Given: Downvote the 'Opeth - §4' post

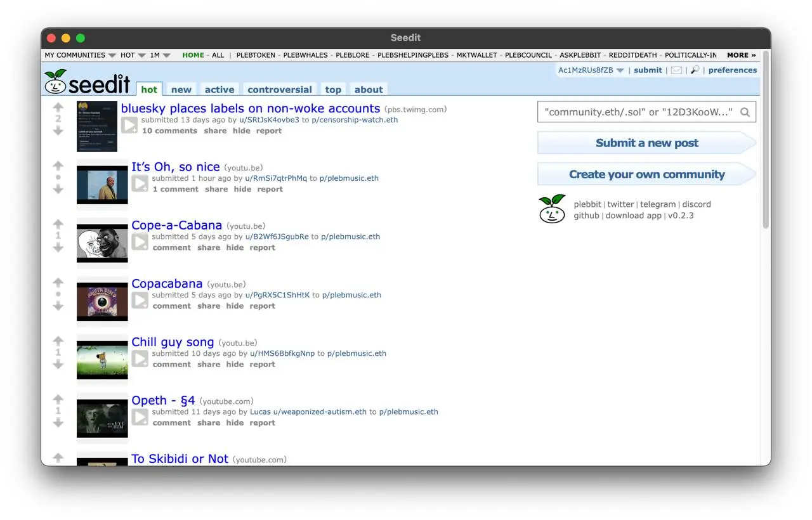Looking at the screenshot, I should (x=58, y=422).
